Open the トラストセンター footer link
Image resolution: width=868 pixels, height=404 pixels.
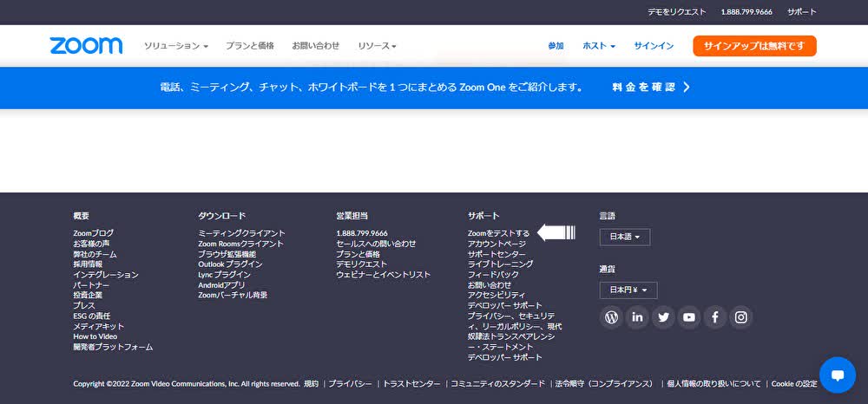tap(411, 383)
